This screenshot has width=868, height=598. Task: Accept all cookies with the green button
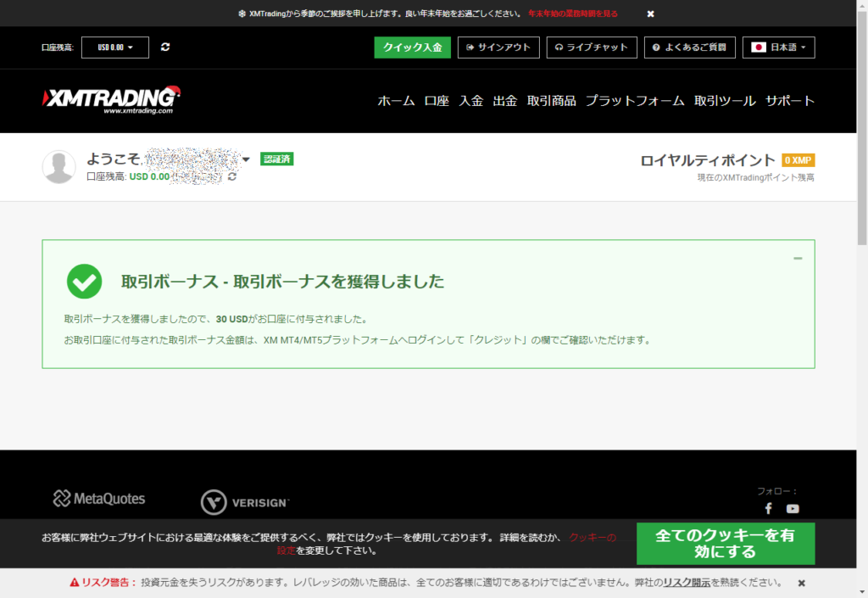726,543
